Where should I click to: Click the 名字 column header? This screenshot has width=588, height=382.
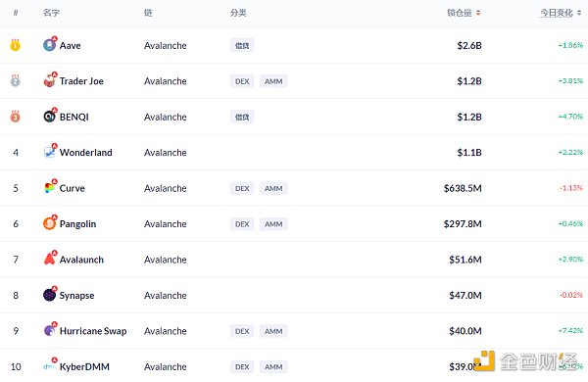[x=51, y=13]
